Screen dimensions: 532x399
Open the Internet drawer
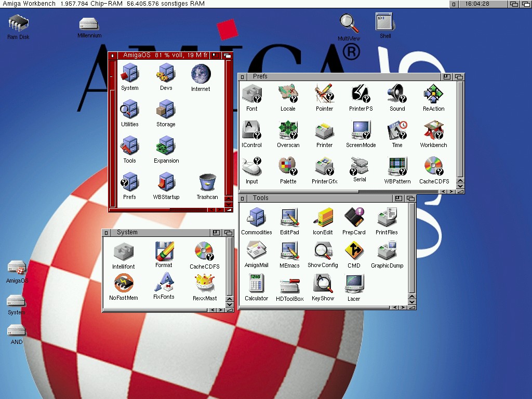(201, 75)
